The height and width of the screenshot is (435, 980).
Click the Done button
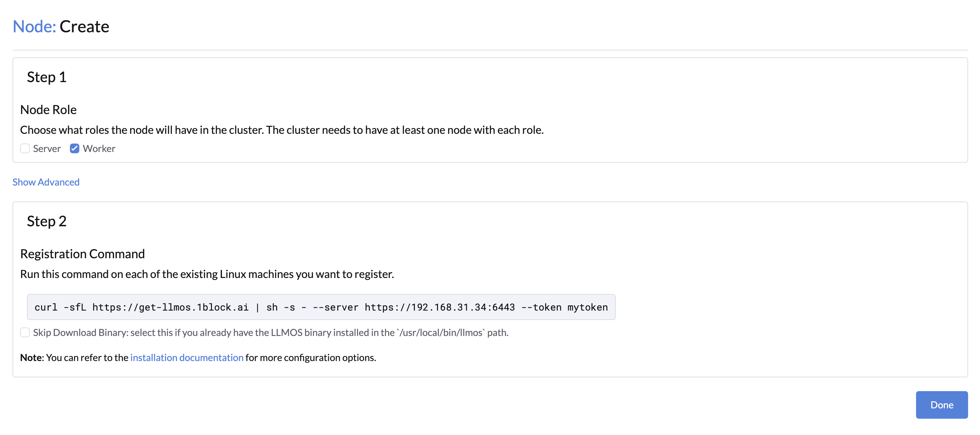point(941,405)
